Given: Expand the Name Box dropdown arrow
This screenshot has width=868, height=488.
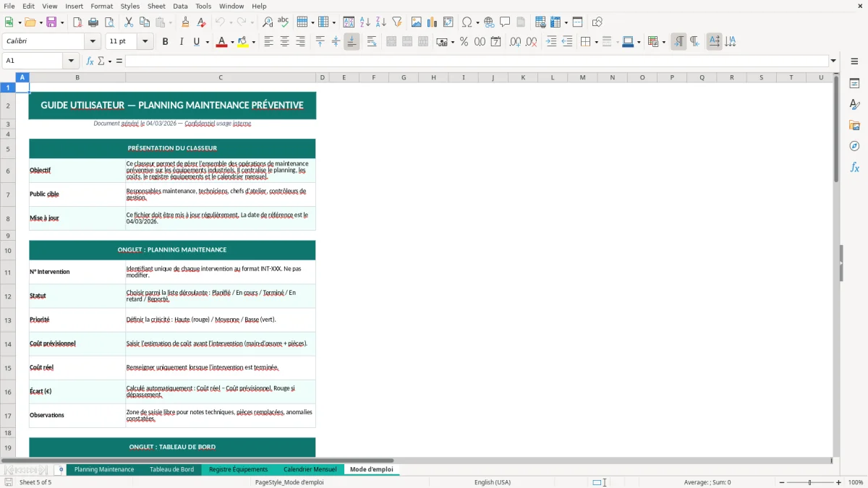Looking at the screenshot, I should 71,61.
